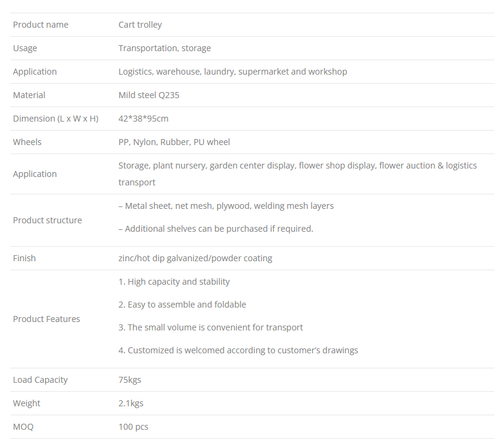Select the "Mild steel Q235" material value
504x446 pixels.
[x=149, y=95]
